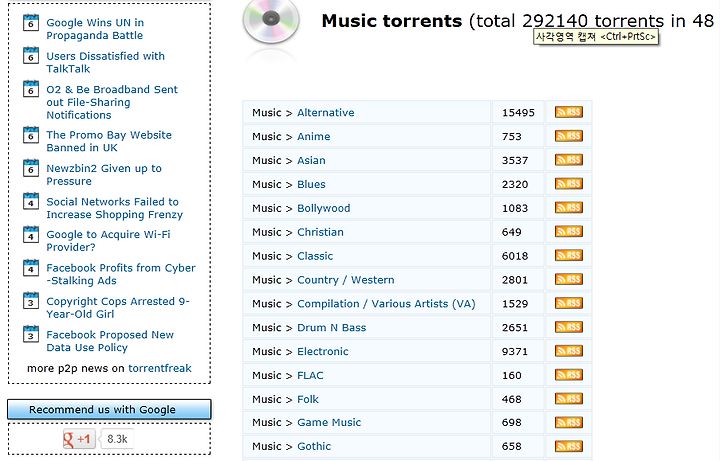Open the Anime category RSS feed icon

coord(568,136)
